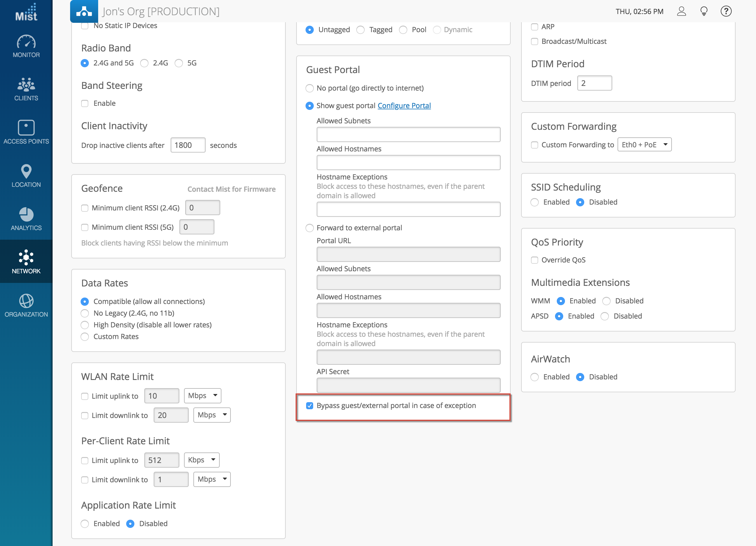Click the Configure Portal link
The height and width of the screenshot is (546, 756).
[x=404, y=106]
